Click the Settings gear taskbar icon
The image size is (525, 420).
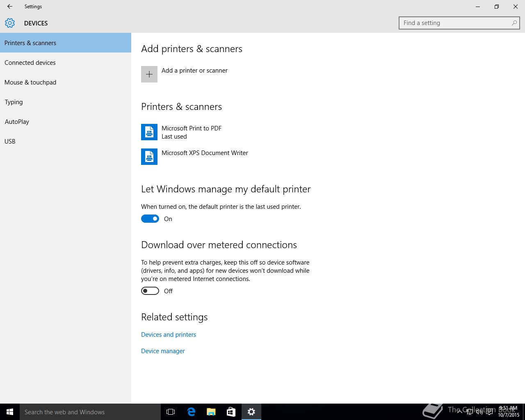pos(251,412)
